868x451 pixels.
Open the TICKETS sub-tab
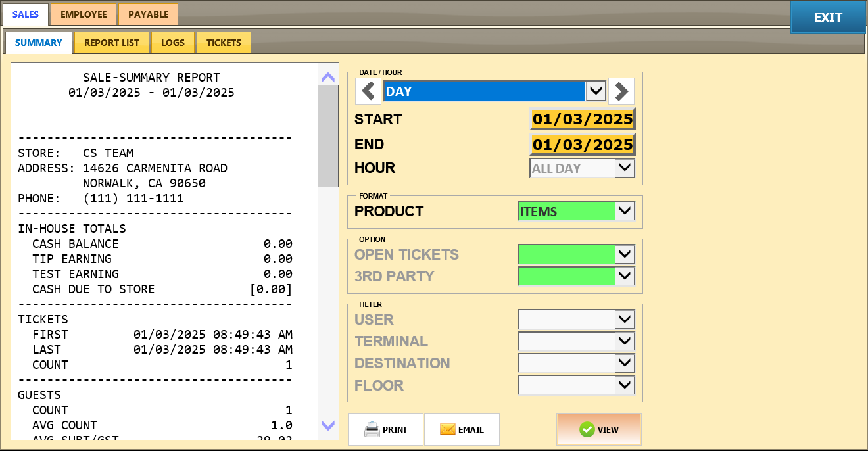coord(224,43)
